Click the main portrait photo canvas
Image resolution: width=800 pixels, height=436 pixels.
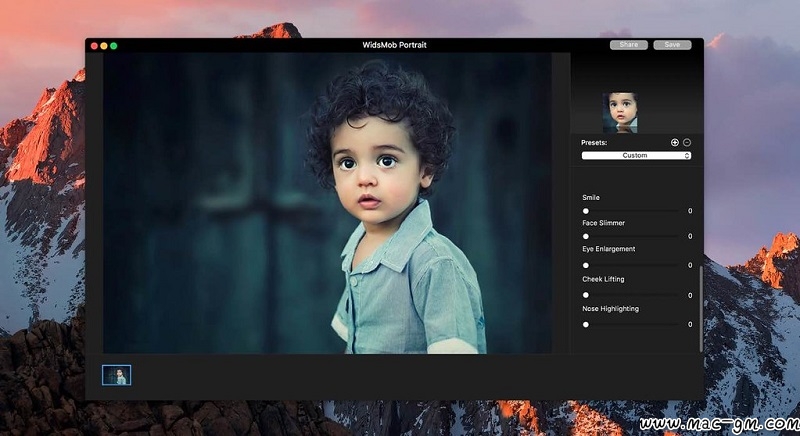[327, 203]
